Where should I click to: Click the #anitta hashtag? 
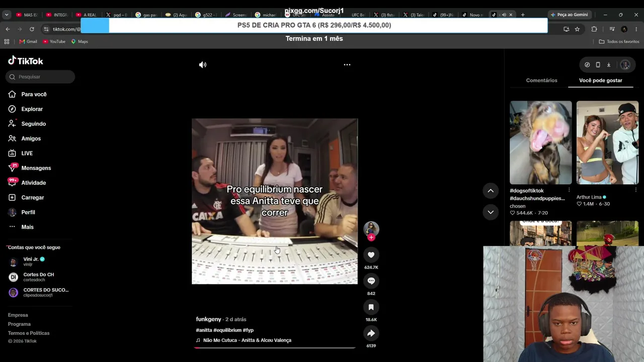pyautogui.click(x=204, y=330)
